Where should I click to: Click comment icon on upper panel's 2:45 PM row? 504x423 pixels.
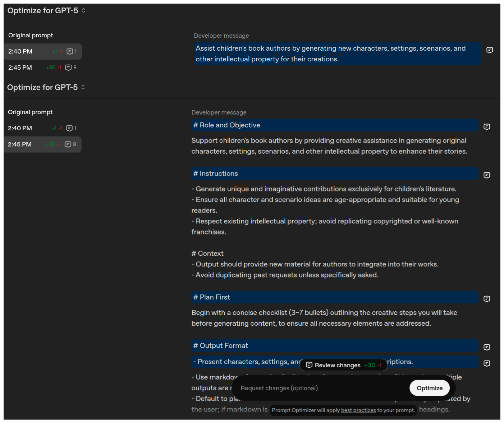click(69, 68)
